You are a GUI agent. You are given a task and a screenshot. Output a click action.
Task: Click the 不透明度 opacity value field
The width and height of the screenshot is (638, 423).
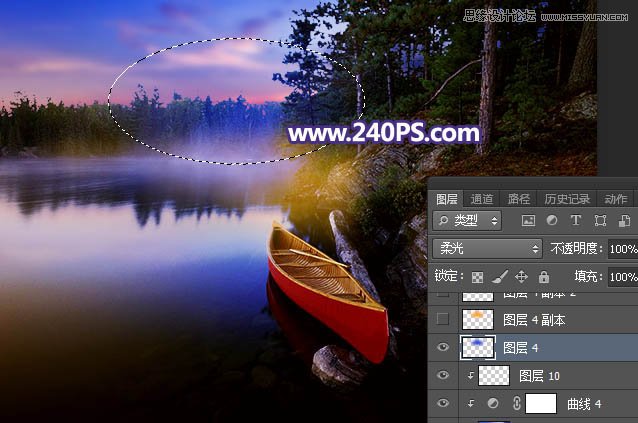tap(623, 249)
